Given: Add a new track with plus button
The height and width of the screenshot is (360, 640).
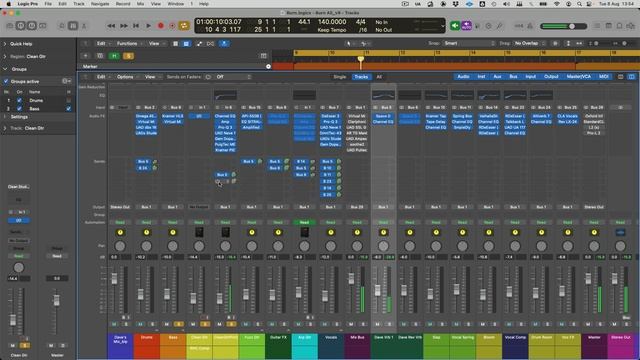Looking at the screenshot, I should pyautogui.click(x=86, y=56).
